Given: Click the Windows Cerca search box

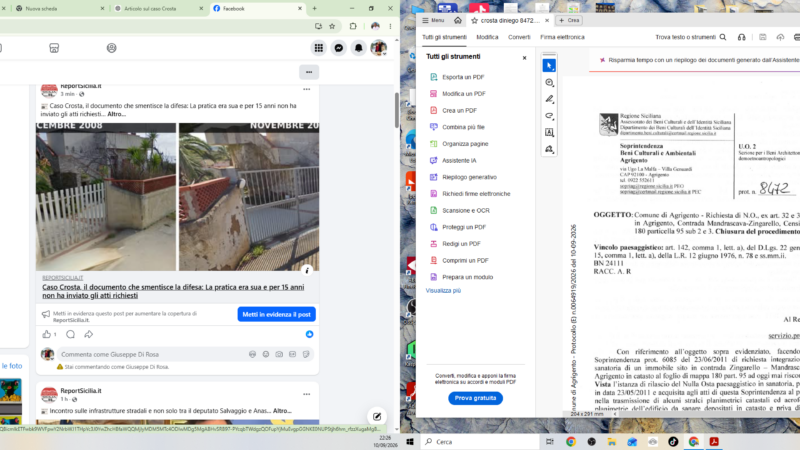Looking at the screenshot, I should 479,442.
